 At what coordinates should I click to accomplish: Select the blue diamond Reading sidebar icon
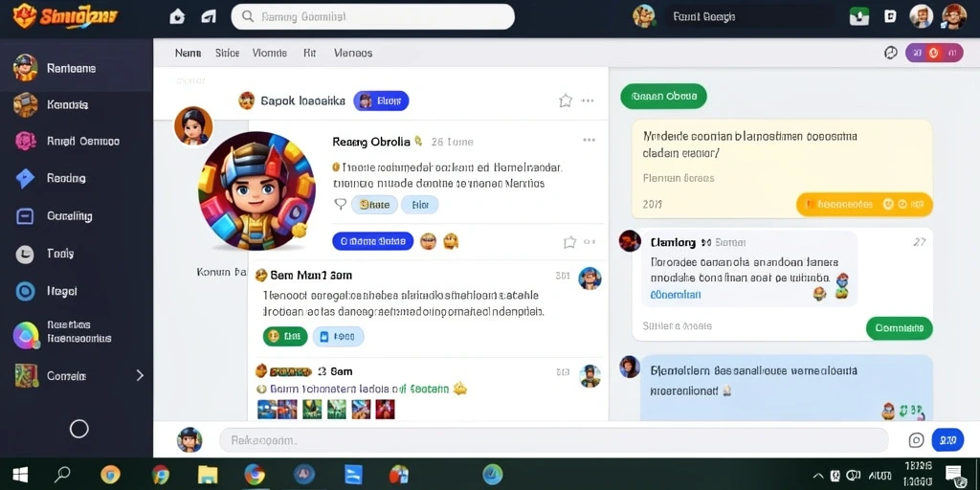click(x=25, y=178)
